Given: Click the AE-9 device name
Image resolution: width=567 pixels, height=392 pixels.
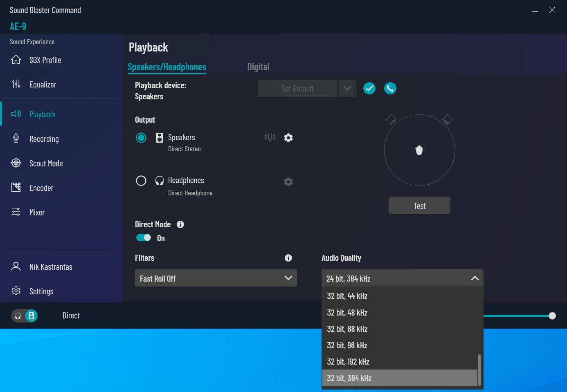Looking at the screenshot, I should pos(18,27).
